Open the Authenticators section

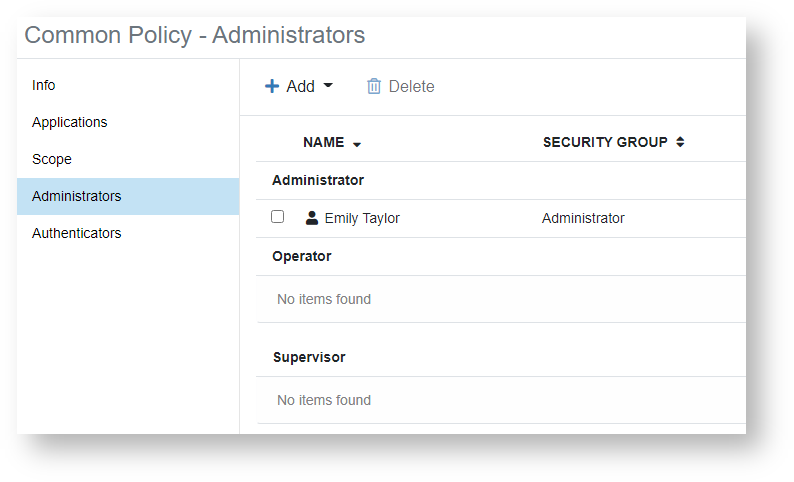coord(77,234)
